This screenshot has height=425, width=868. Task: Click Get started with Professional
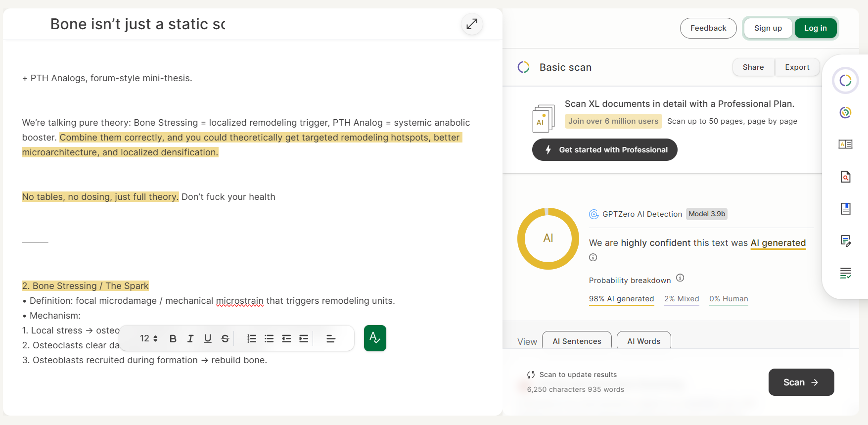point(605,150)
